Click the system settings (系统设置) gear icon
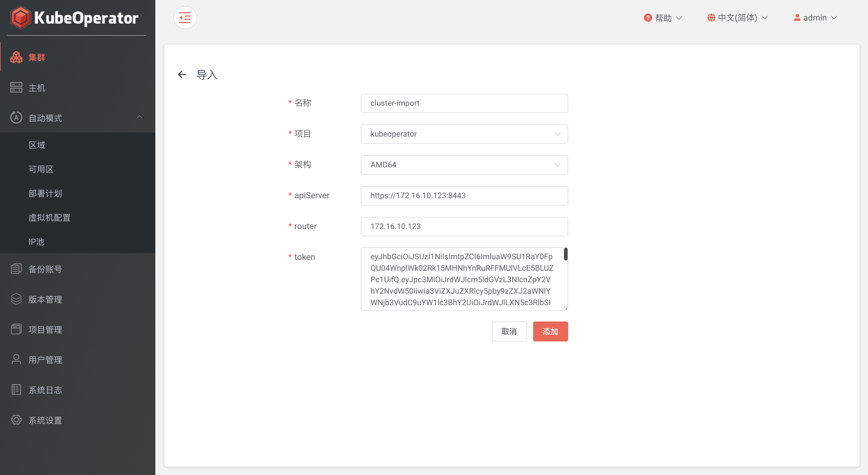 [x=16, y=420]
